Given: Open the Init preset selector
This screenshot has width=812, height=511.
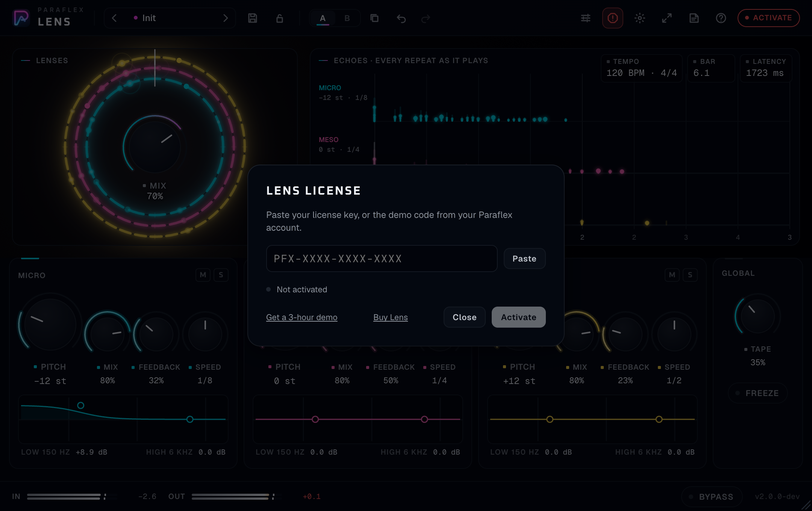Looking at the screenshot, I should coord(170,18).
